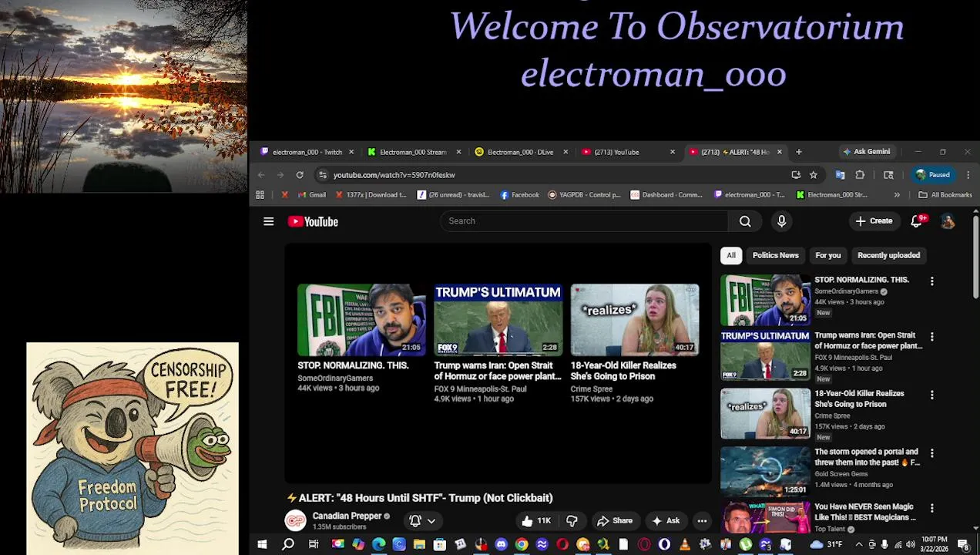
Task: Open All Bookmarks folder
Action: pos(945,195)
